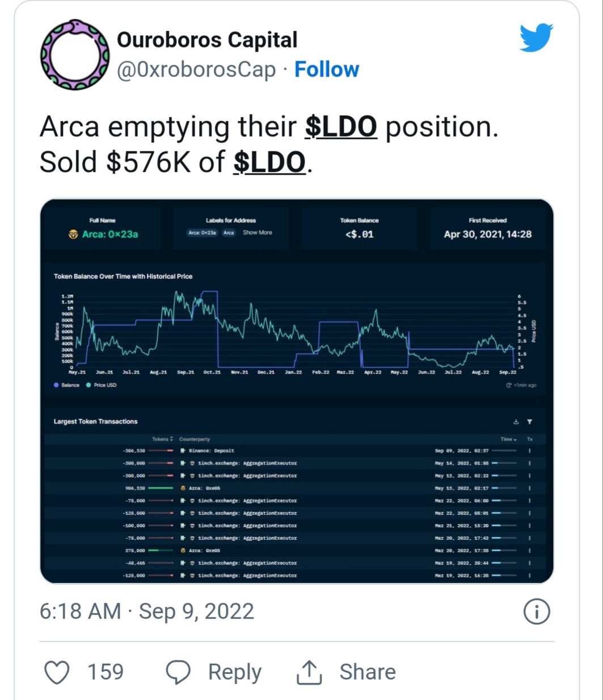Toggle the Balance legend series
This screenshot has width=603, height=700.
66,385
